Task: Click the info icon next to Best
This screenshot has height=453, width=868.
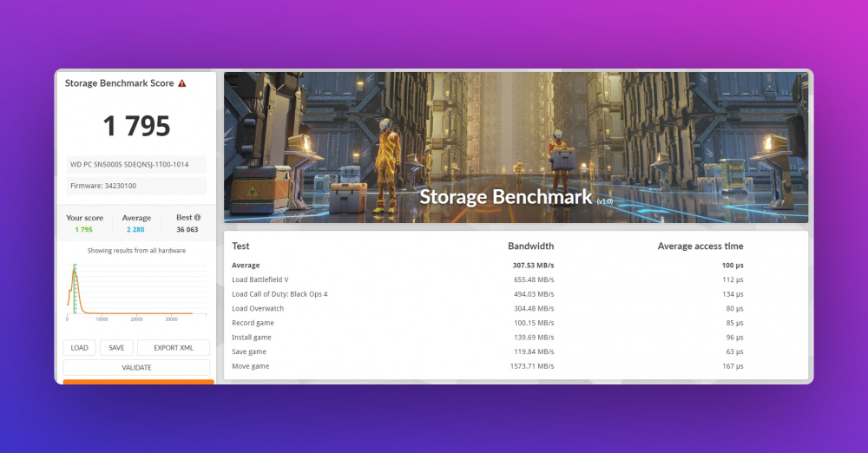Action: [x=198, y=218]
